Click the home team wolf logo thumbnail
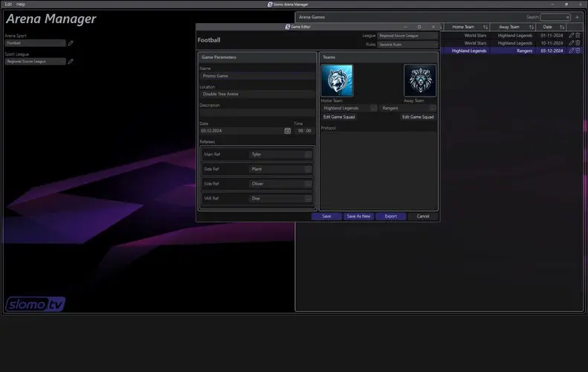This screenshot has height=372, width=588. [x=337, y=80]
